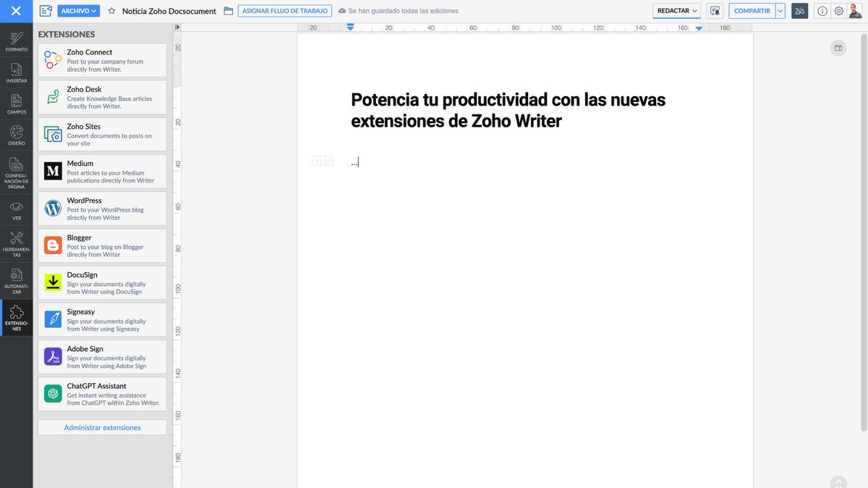This screenshot has height=488, width=868.
Task: Click the cloud saved-status icon
Action: click(342, 11)
